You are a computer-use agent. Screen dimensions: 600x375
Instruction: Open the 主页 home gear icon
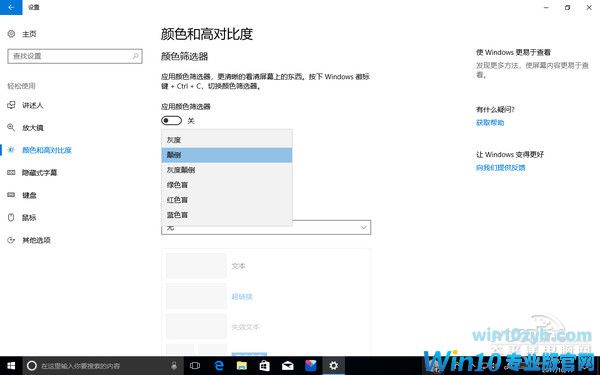pos(11,34)
